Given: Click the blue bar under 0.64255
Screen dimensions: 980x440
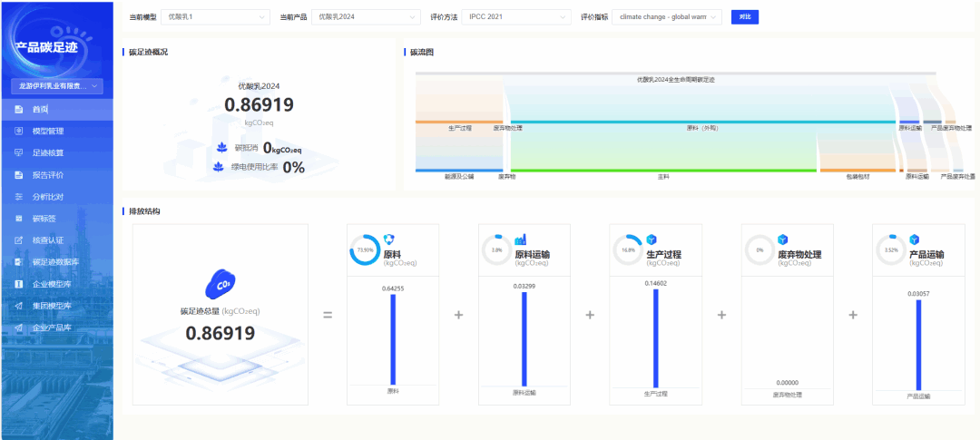Looking at the screenshot, I should click(x=393, y=339).
